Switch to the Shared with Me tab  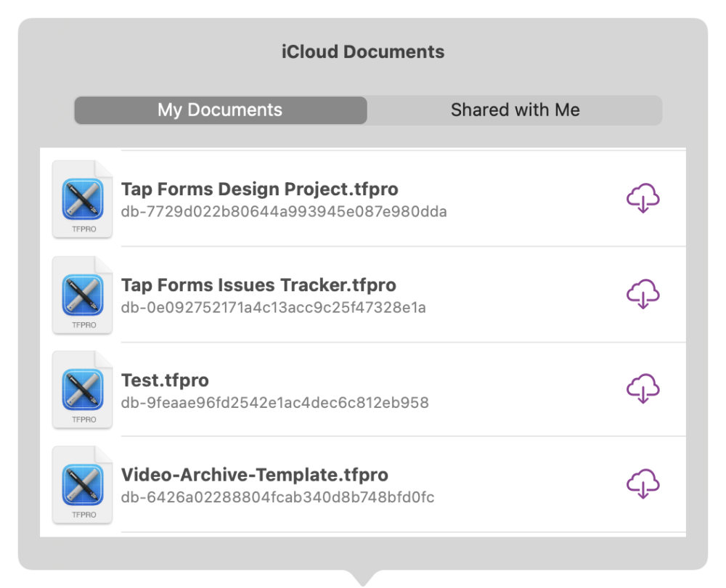[515, 110]
